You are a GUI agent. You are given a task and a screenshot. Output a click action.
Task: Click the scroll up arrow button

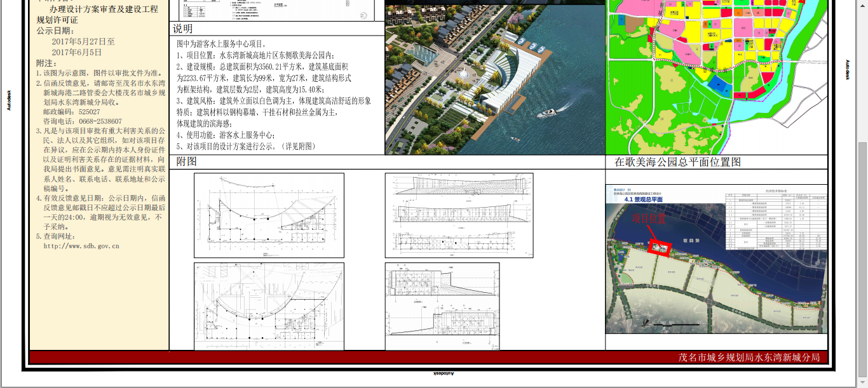862,4
